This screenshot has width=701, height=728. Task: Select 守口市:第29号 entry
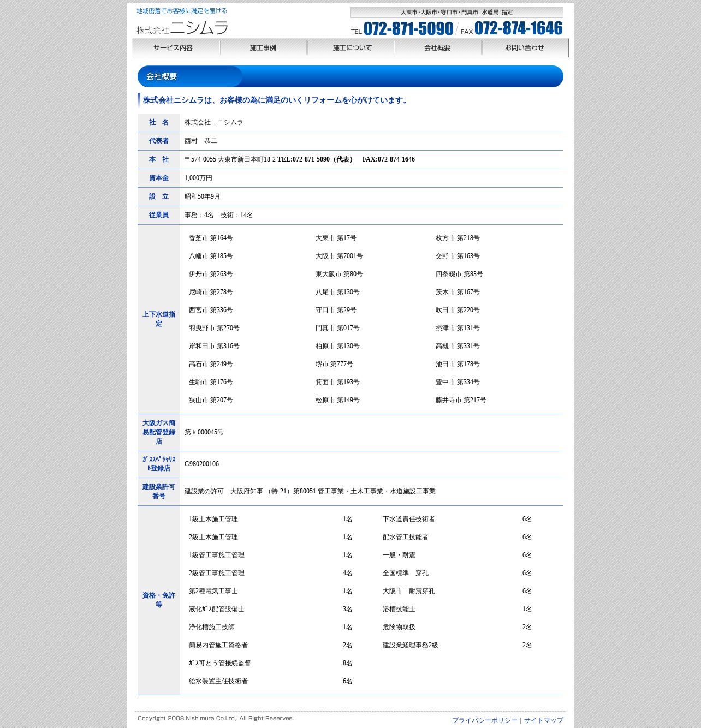336,310
